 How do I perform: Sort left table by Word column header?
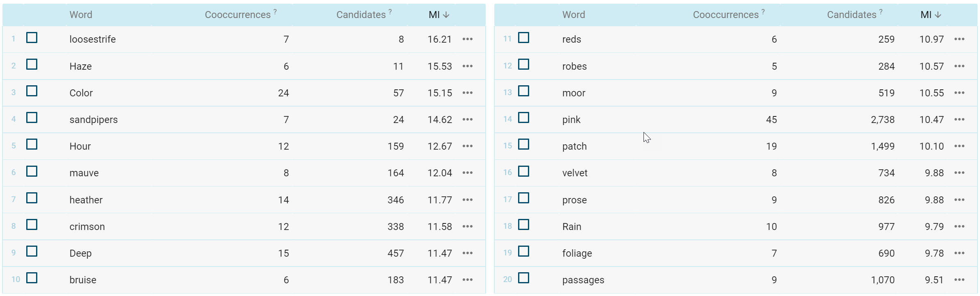tap(81, 15)
